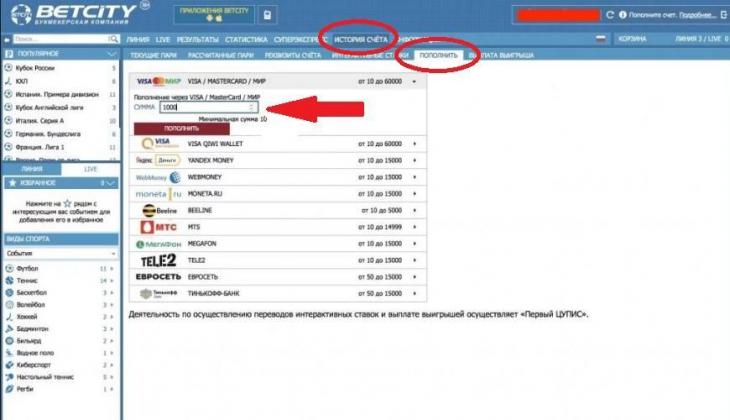The image size is (730, 420).
Task: Expand the Megafon payment row arrow
Action: [x=414, y=243]
